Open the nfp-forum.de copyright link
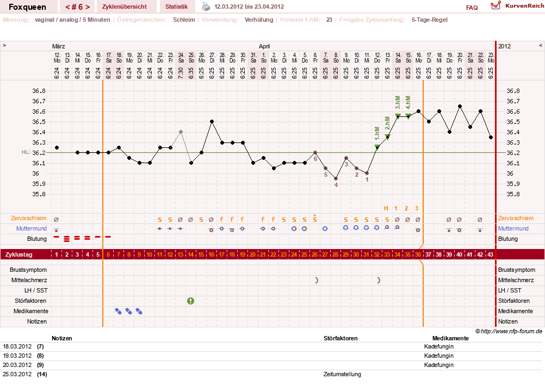This screenshot has width=545, height=392. (x=509, y=331)
